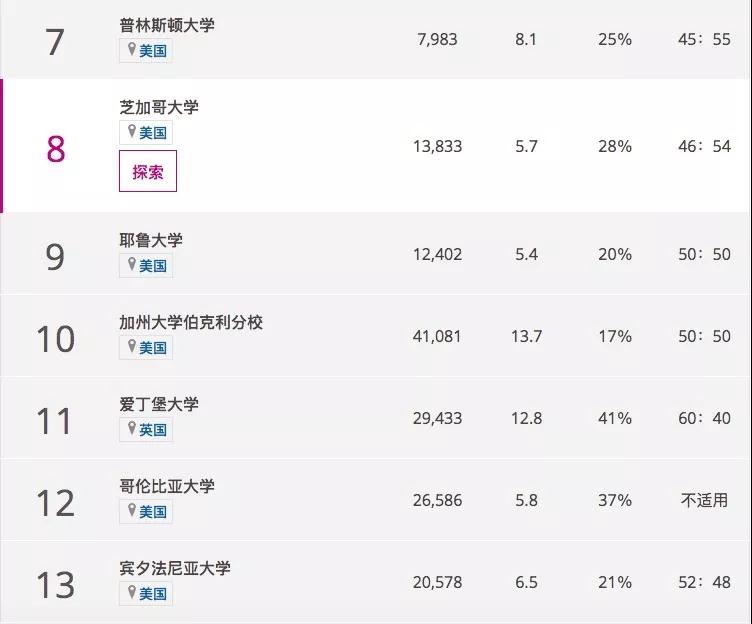Click the 探索 button under 芝加哥大学
This screenshot has height=624, width=752.
(x=148, y=171)
